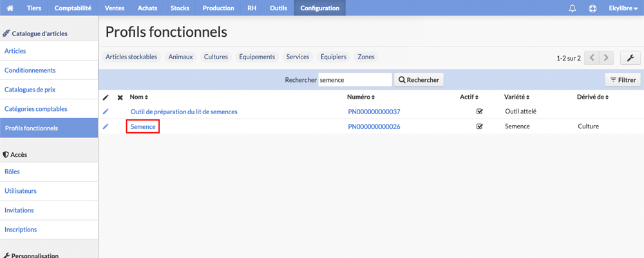Open Outil de préparation du lit de semences

click(184, 112)
